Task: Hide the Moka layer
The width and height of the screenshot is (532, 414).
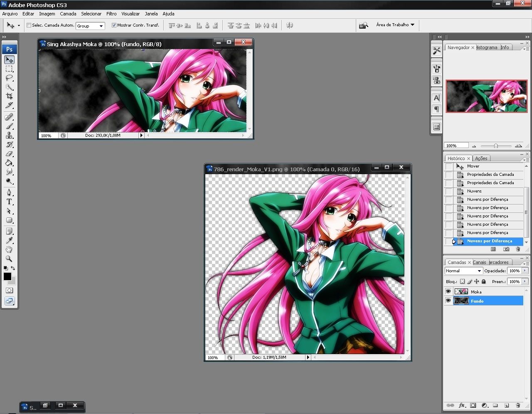Action: click(x=448, y=291)
